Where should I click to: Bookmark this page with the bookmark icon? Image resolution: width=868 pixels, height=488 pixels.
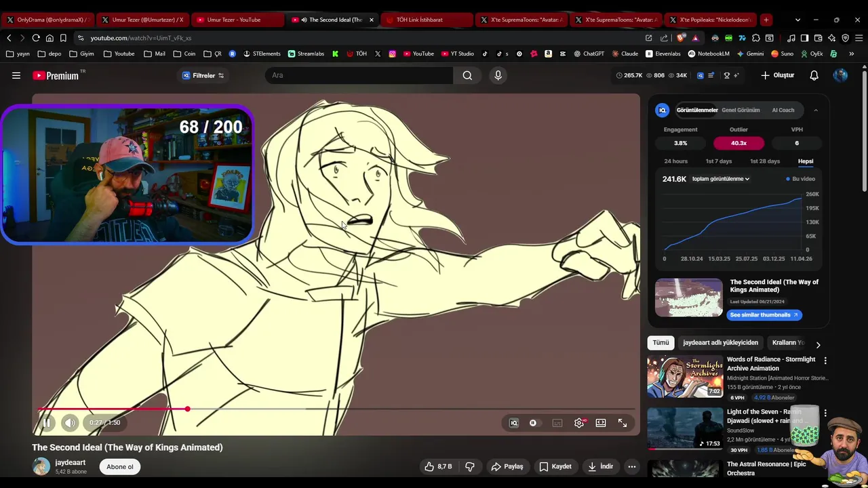click(x=63, y=38)
